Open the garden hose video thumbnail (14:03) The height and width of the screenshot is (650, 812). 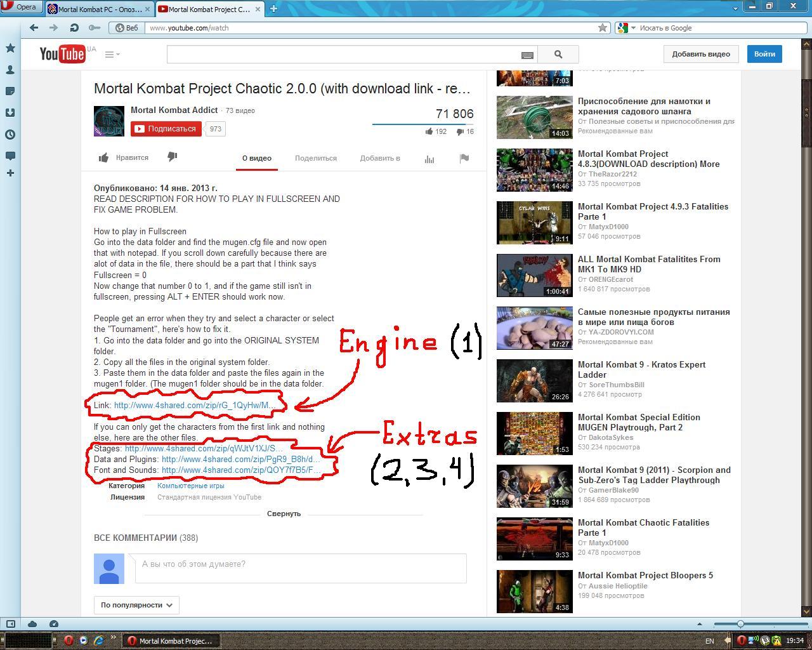[x=535, y=117]
